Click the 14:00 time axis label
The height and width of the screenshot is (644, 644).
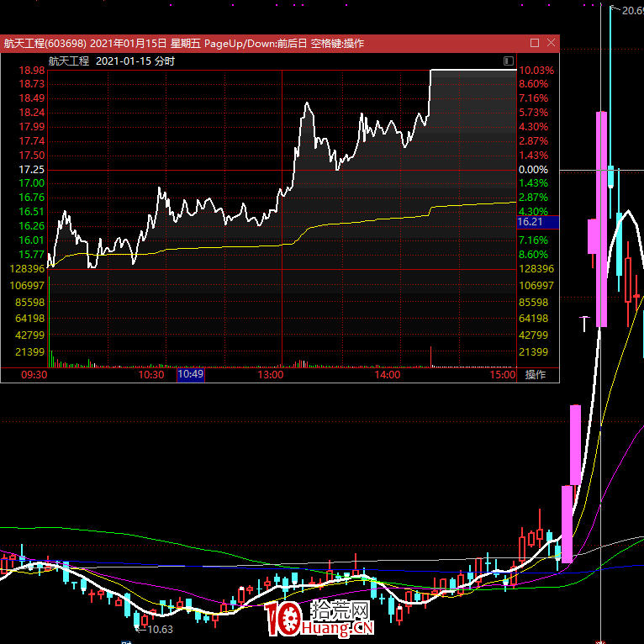tap(388, 375)
